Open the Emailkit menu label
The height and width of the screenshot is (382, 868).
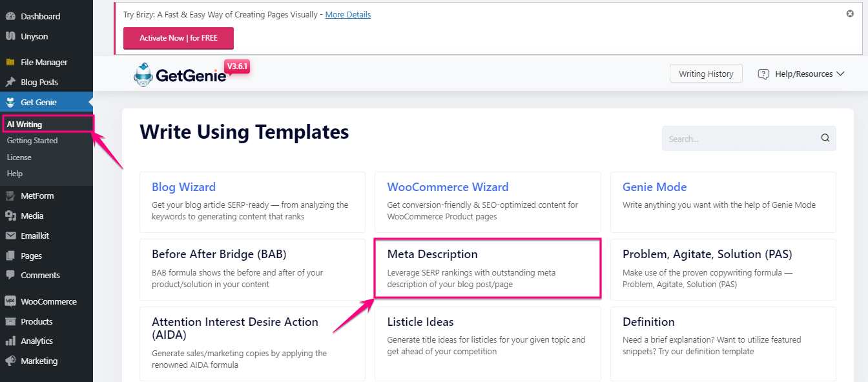(36, 236)
